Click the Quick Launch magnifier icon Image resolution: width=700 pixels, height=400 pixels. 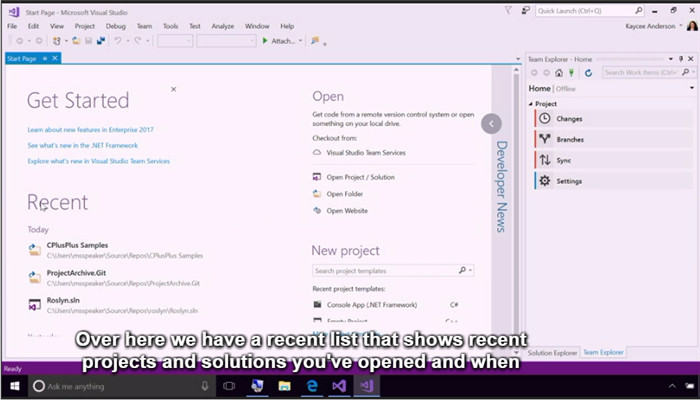(639, 10)
